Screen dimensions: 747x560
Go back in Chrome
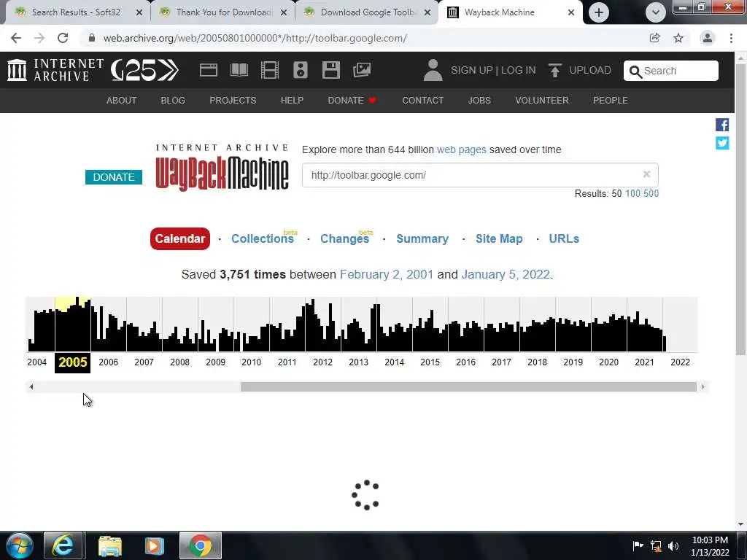(x=16, y=38)
